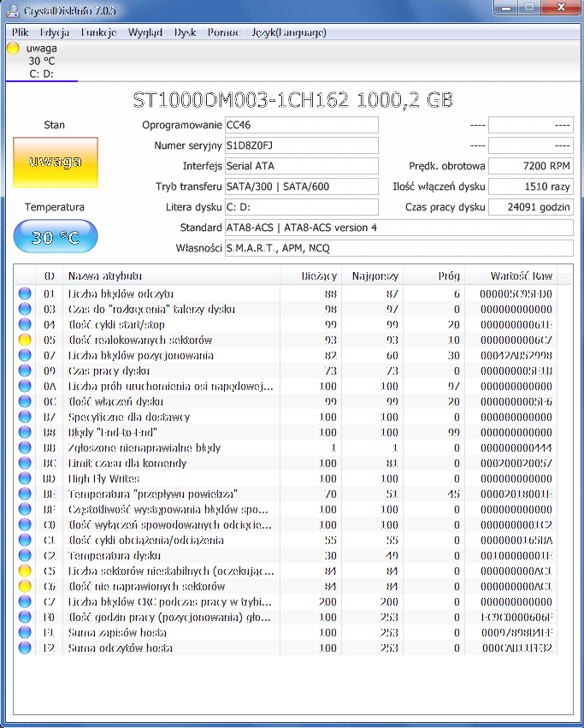
Task: Click the Wartość Raw column header
Action: pos(511,275)
